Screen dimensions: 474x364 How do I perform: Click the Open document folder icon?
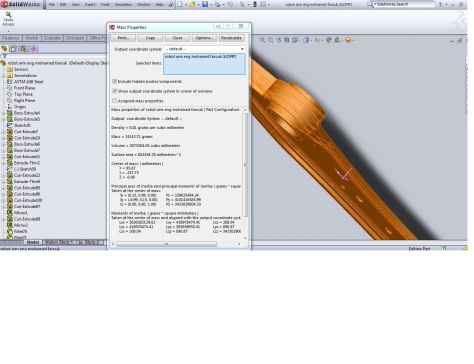(192, 4)
